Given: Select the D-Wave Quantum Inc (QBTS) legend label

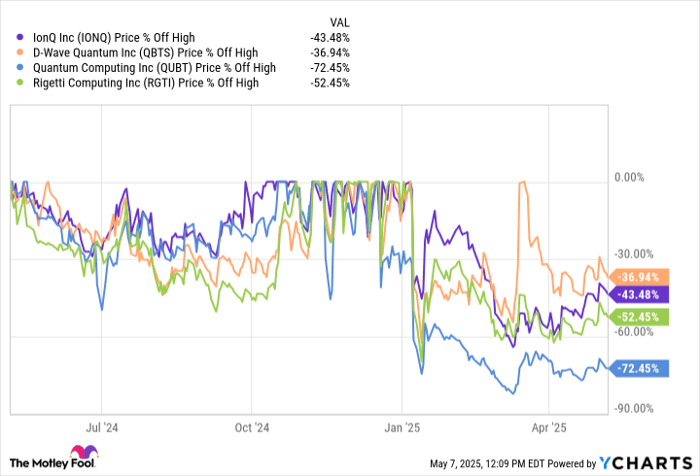Looking at the screenshot, I should pos(147,53).
